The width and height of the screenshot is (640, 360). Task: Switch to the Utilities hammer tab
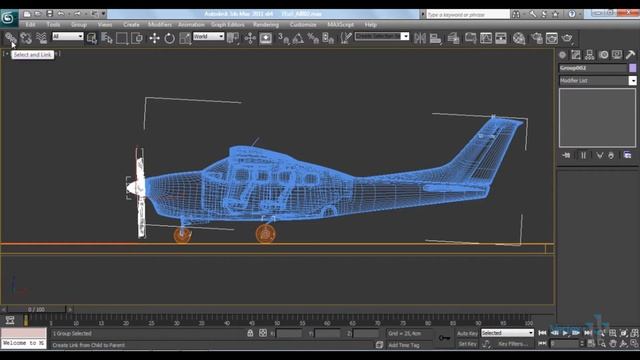point(630,55)
